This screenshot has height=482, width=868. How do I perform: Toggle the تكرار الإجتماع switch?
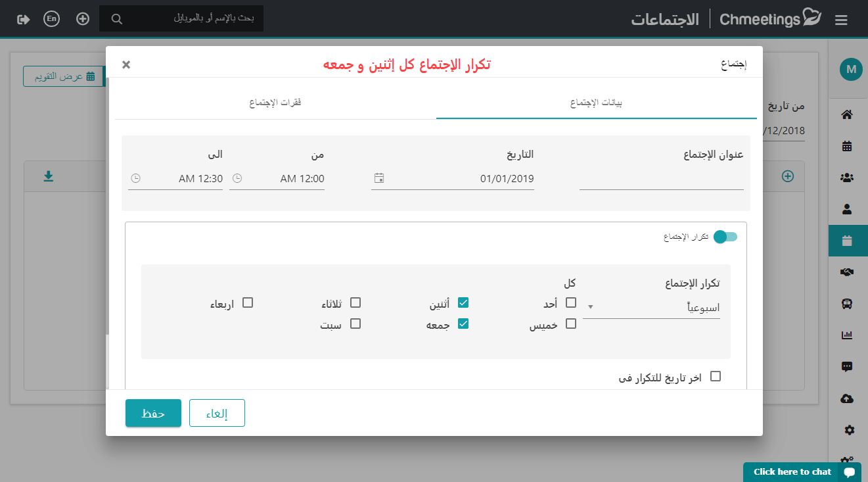(x=725, y=237)
